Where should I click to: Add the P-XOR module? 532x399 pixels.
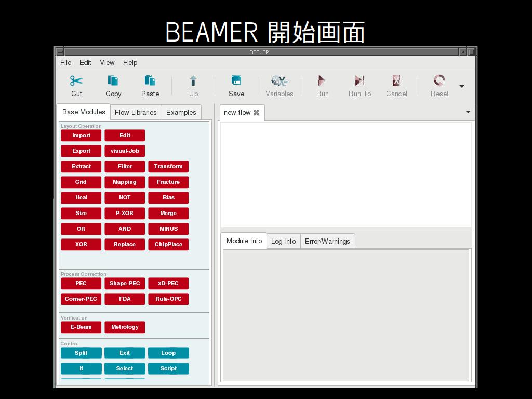pos(125,214)
